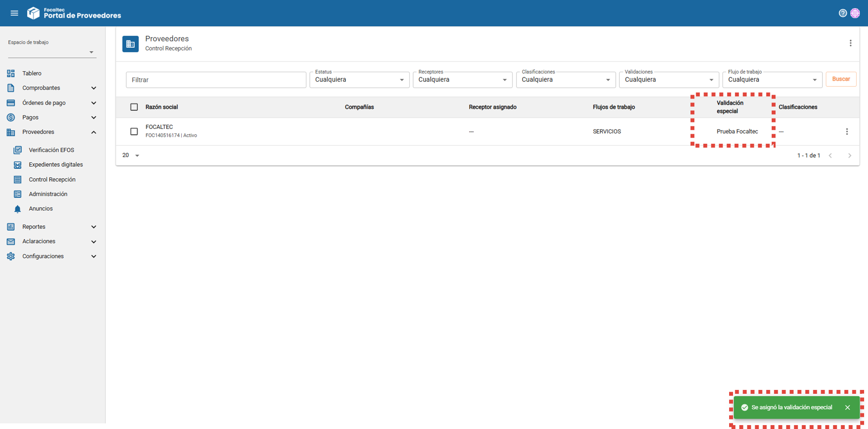Viewport: 868px width, 429px height.
Task: Click the Prueba Focaltec validation cell
Action: [x=737, y=132]
